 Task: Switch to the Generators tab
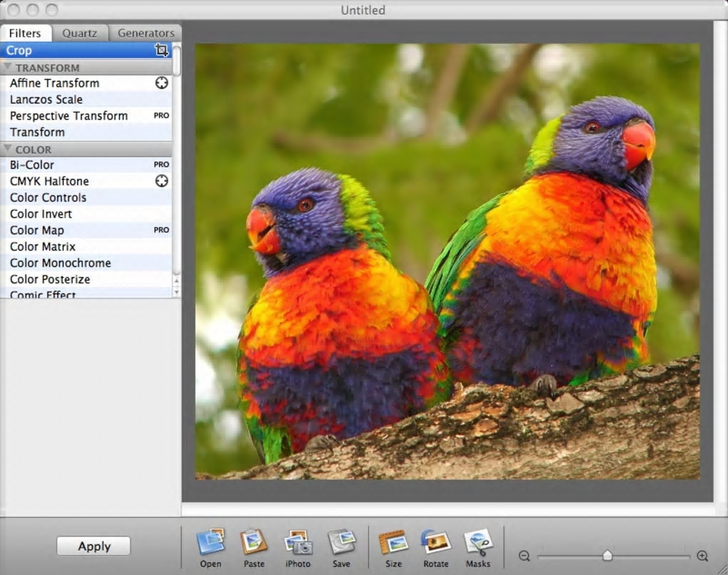coord(146,33)
